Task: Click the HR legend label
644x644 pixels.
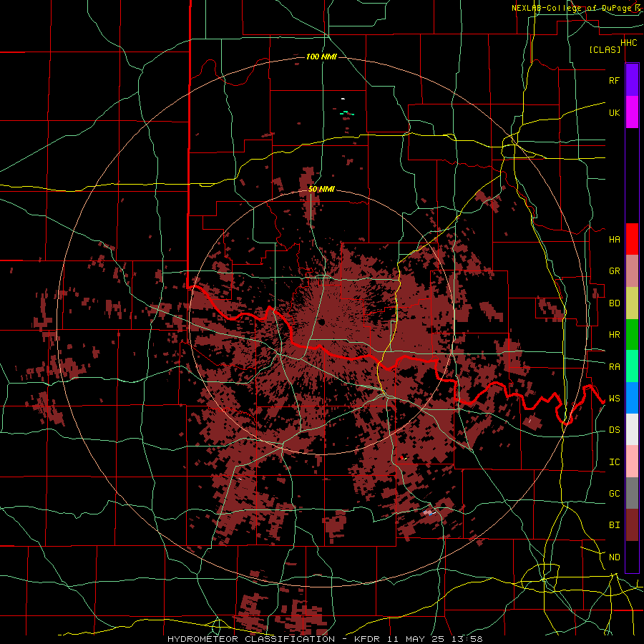Action: tap(614, 335)
